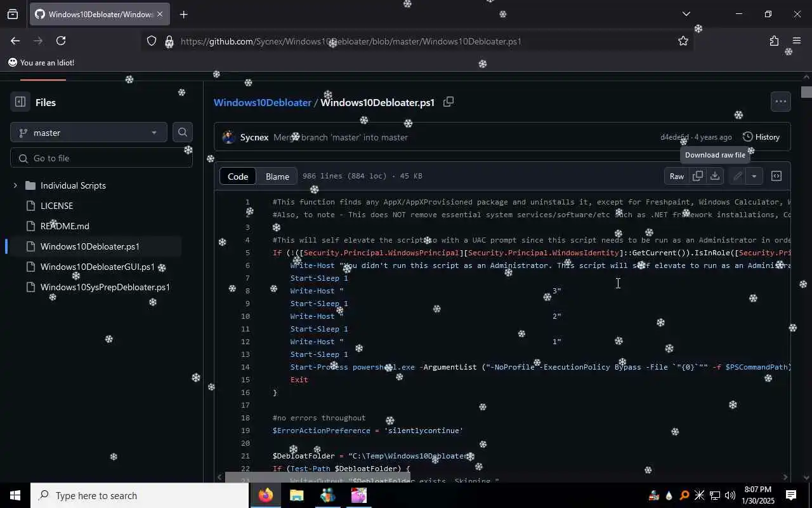Open README.md in the file tree

point(65,226)
